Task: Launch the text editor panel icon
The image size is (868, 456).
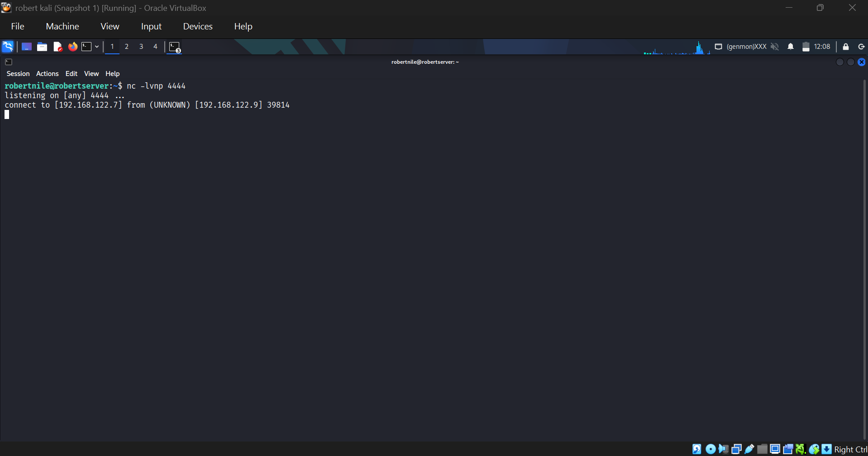Action: (57, 47)
